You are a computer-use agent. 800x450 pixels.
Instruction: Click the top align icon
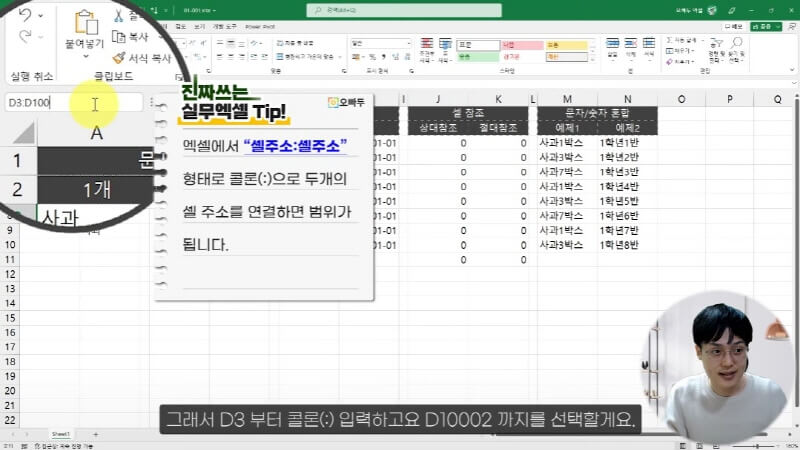(x=220, y=43)
